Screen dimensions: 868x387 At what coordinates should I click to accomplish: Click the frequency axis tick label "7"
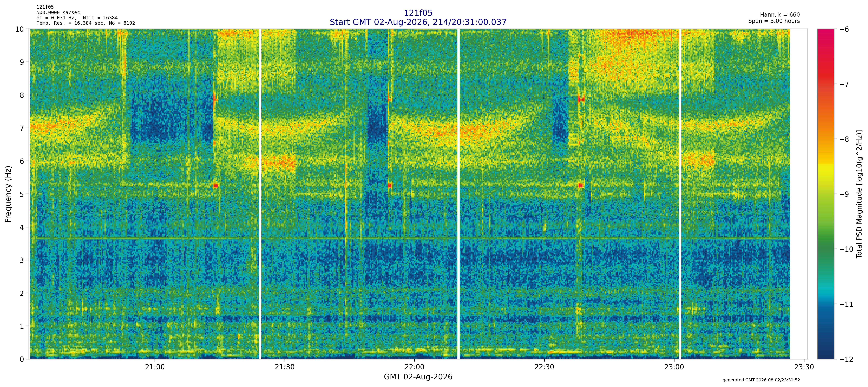click(x=22, y=128)
